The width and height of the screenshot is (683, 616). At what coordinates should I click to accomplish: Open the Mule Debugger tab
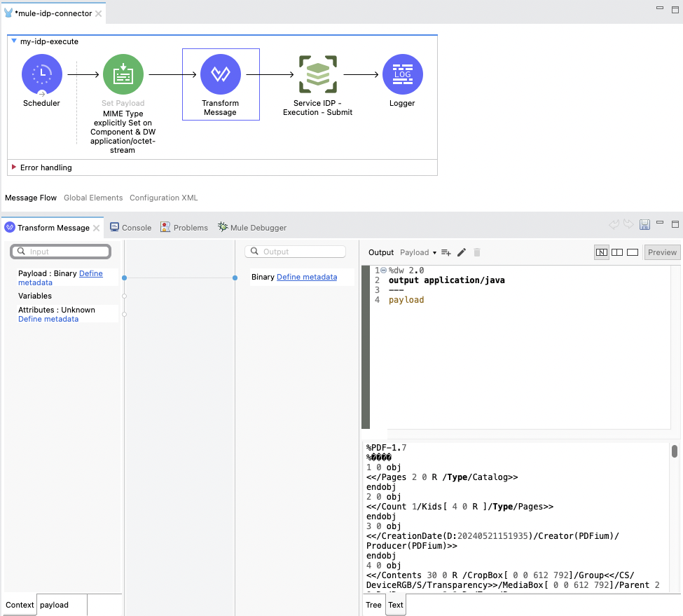coord(252,228)
